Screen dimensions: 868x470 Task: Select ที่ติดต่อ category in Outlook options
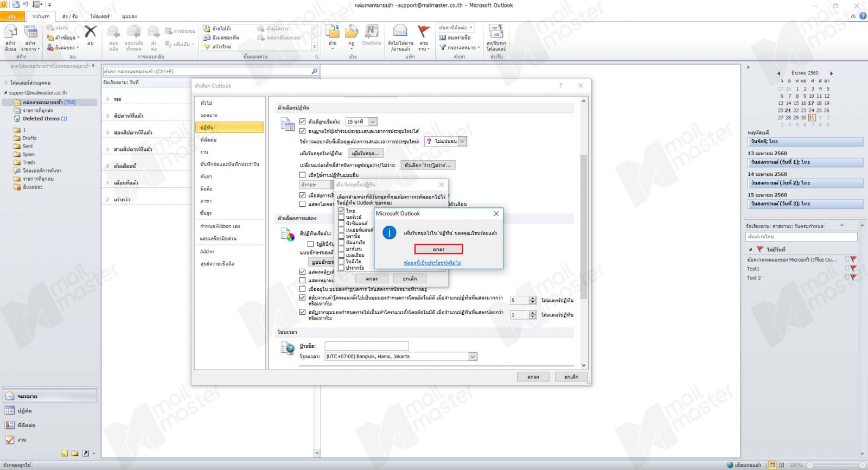click(229, 139)
